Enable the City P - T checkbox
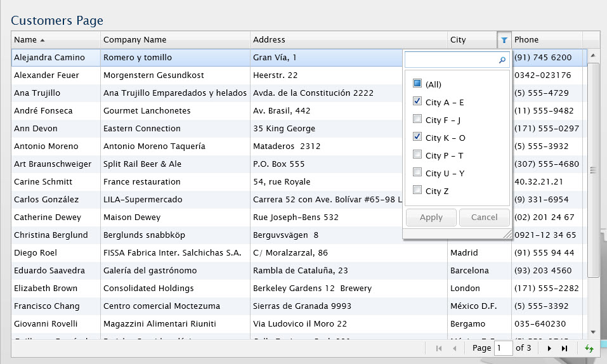 click(x=417, y=155)
